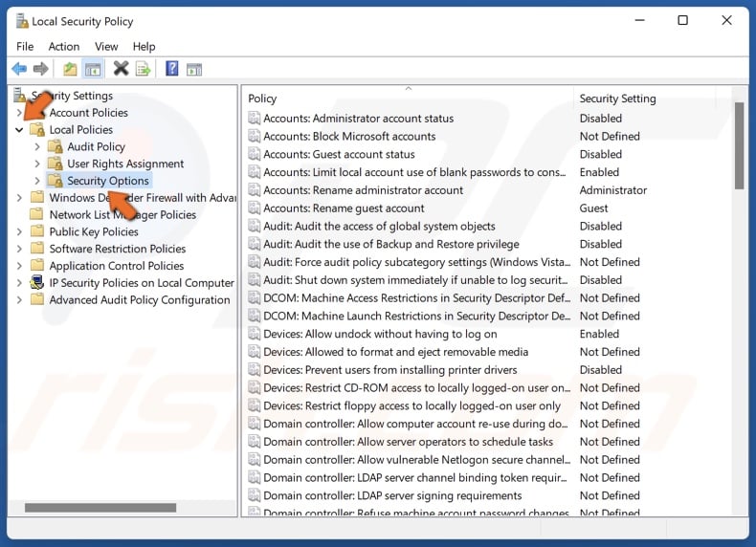Select the Security Settings root node
The width and height of the screenshot is (756, 547).
click(x=72, y=96)
